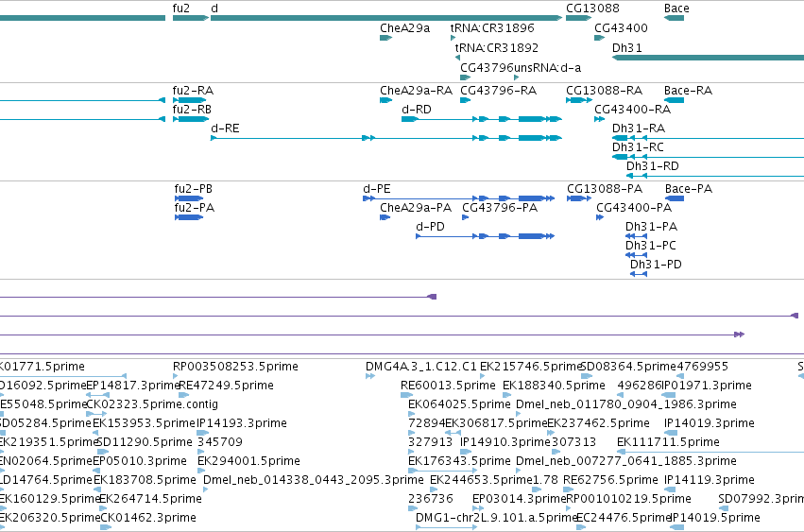Click the d-RE transcript label
Viewport: 804px width, 532px height.
(x=225, y=129)
